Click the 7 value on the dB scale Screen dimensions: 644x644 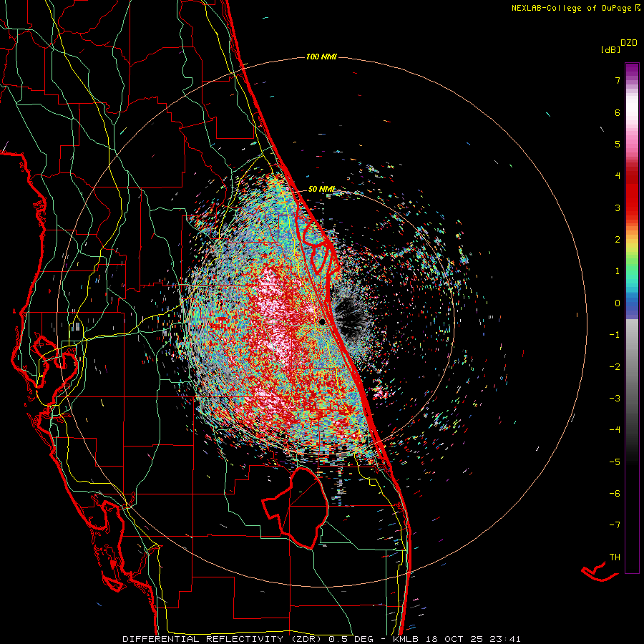click(618, 80)
